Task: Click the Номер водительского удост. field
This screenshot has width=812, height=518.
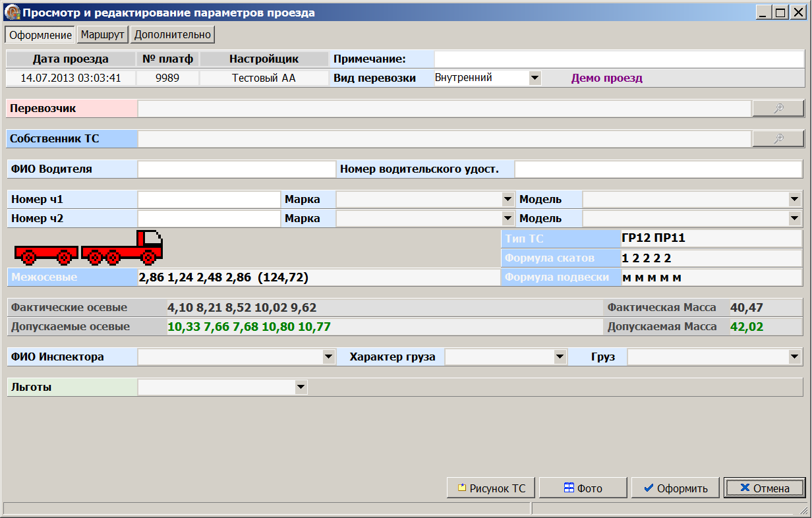Action: 658,169
